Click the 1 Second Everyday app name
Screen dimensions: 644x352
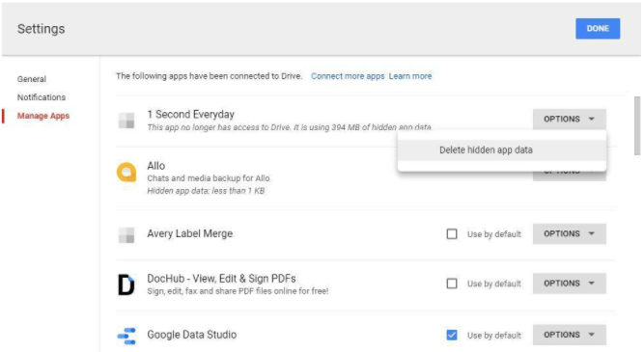point(190,115)
